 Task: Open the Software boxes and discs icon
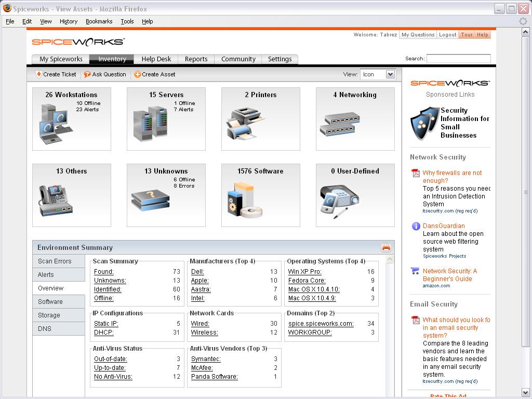pyautogui.click(x=245, y=200)
